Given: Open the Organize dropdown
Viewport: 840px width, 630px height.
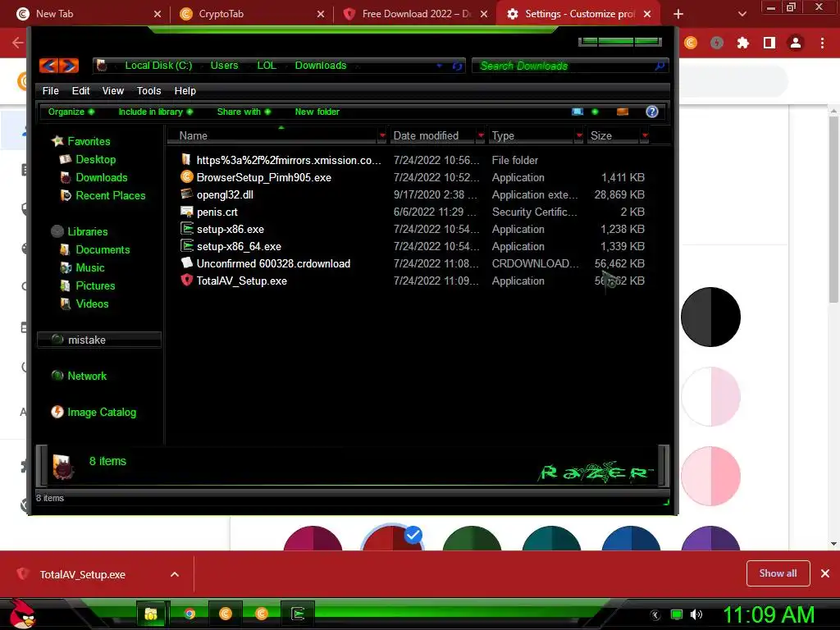Looking at the screenshot, I should [71, 112].
